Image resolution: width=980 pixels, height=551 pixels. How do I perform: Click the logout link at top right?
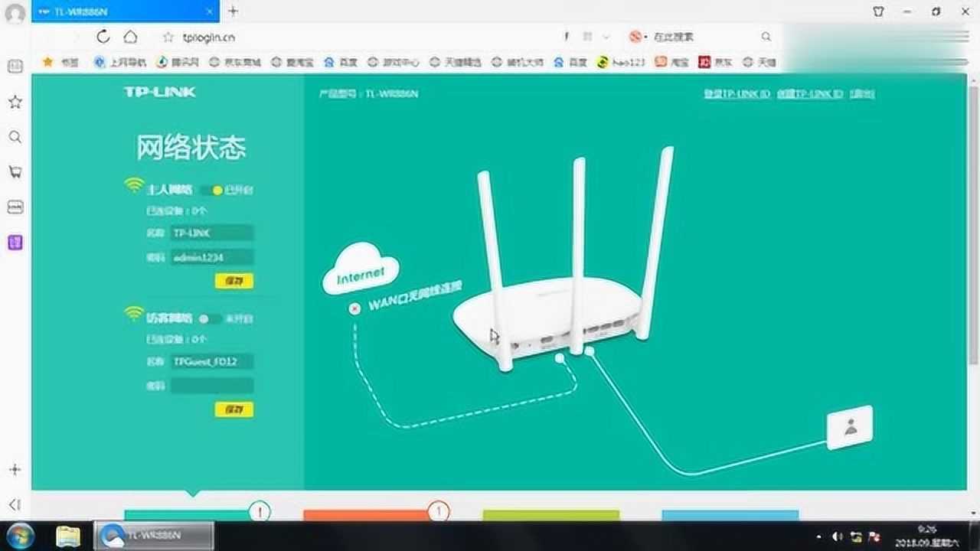pos(862,93)
